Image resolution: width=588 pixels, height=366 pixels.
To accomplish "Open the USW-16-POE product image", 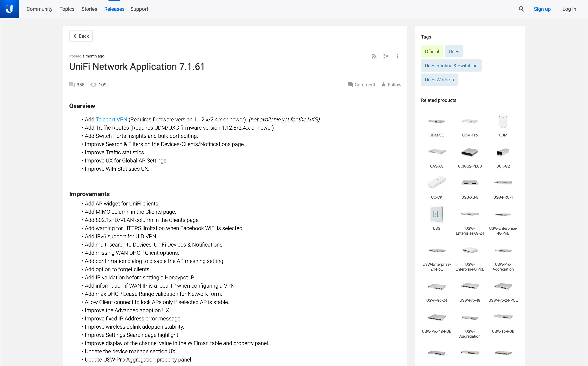I will pos(503,316).
